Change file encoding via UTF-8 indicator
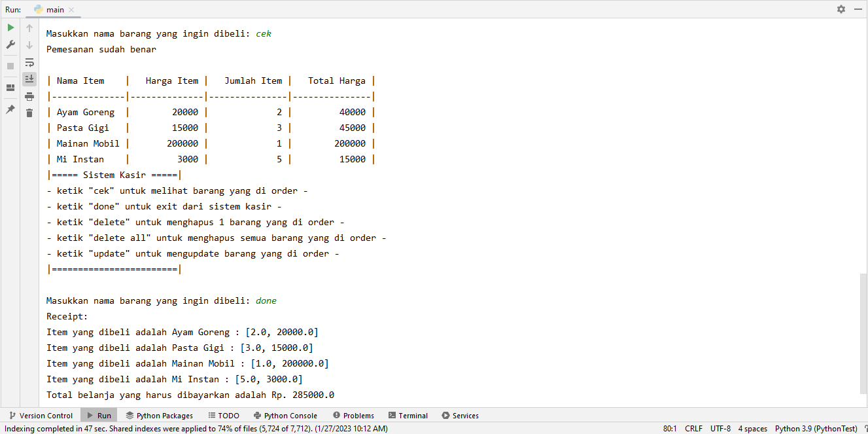 (720, 429)
